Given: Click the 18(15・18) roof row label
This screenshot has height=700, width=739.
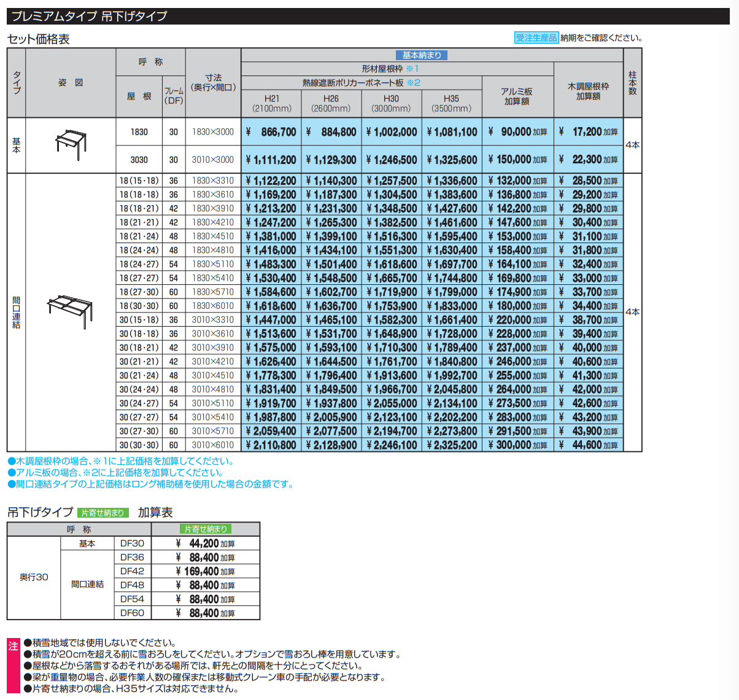Looking at the screenshot, I should pyautogui.click(x=139, y=181).
